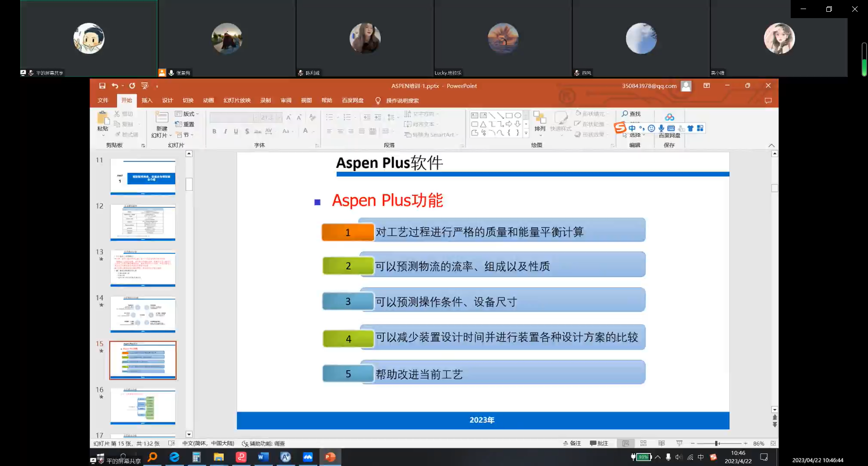
Task: Open the font name combo box
Action: [x=234, y=118]
